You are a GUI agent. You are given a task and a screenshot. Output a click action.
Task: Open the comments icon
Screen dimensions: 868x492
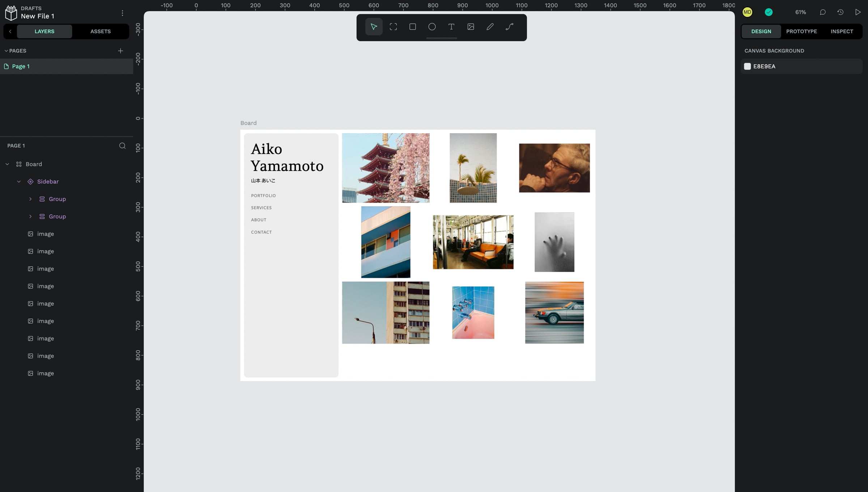click(x=822, y=12)
